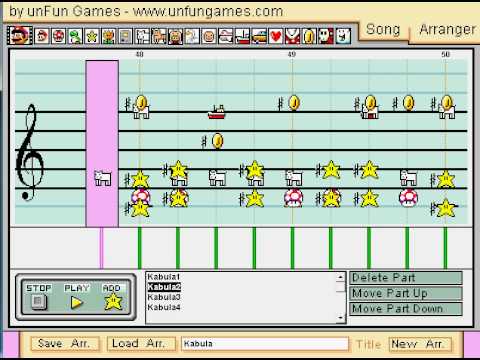Click the Delete Part button

point(406,278)
